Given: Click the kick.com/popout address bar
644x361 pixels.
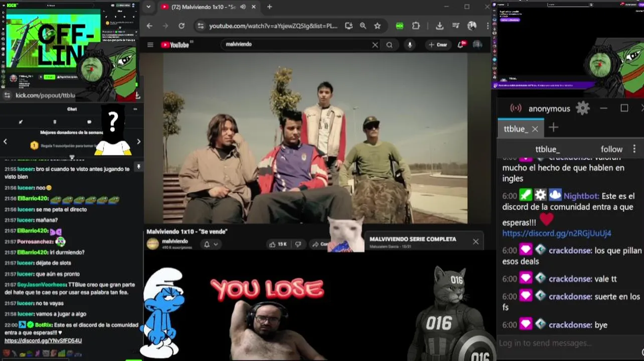Looking at the screenshot, I should pos(45,95).
